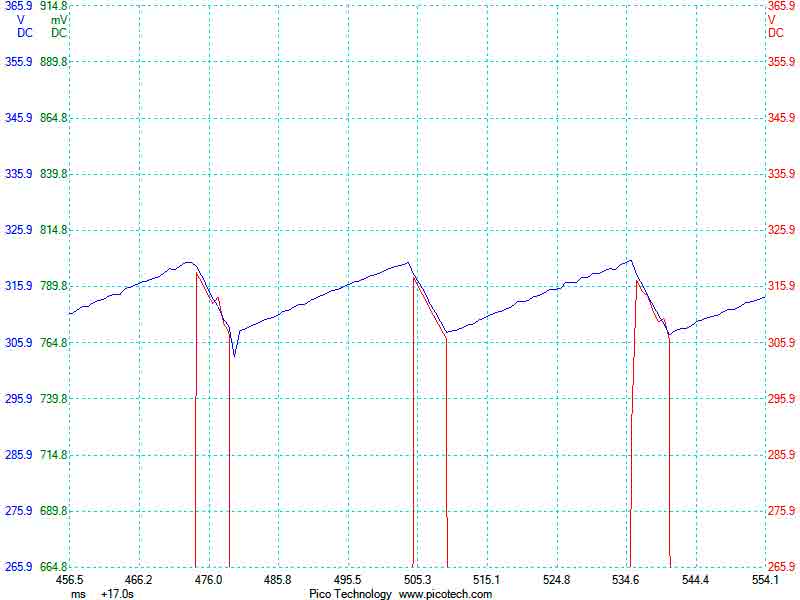Click the red right axis 315.9 label
This screenshot has height=600, width=800.
click(x=781, y=287)
